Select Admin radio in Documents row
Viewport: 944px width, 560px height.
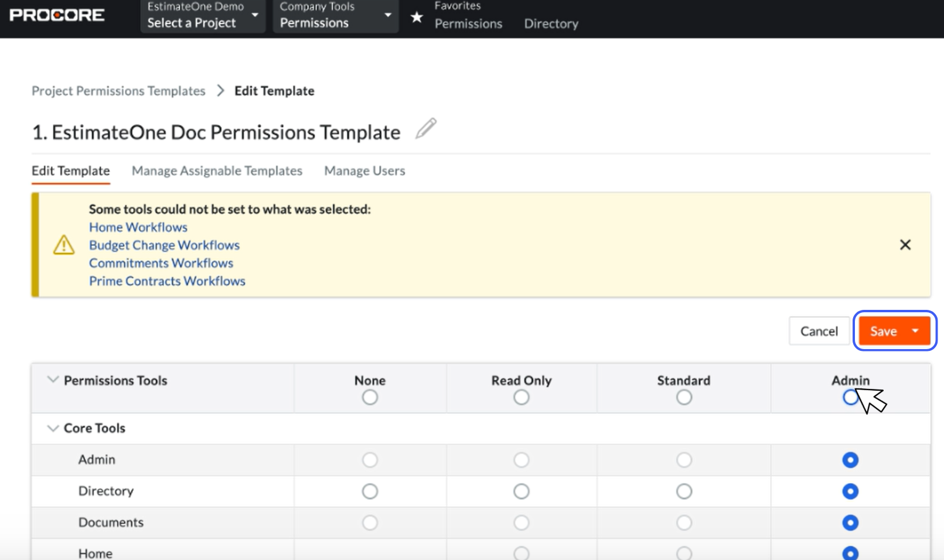[850, 523]
